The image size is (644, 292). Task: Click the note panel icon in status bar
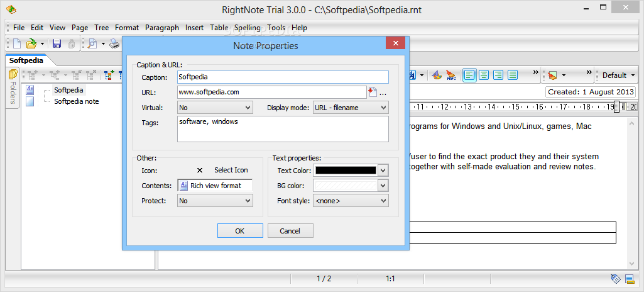[629, 279]
